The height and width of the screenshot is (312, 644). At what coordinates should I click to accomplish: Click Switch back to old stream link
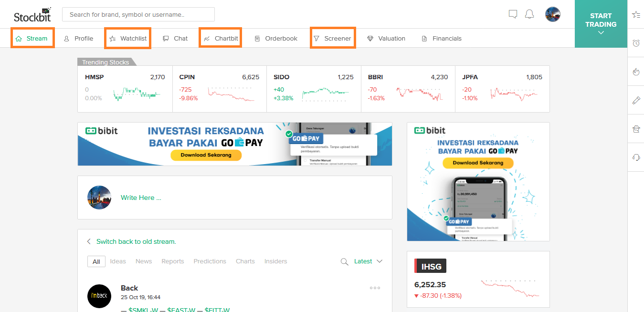(x=136, y=241)
